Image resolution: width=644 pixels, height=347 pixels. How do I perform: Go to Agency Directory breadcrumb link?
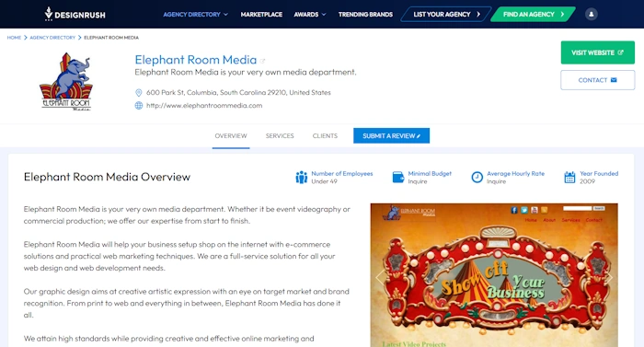pos(52,38)
